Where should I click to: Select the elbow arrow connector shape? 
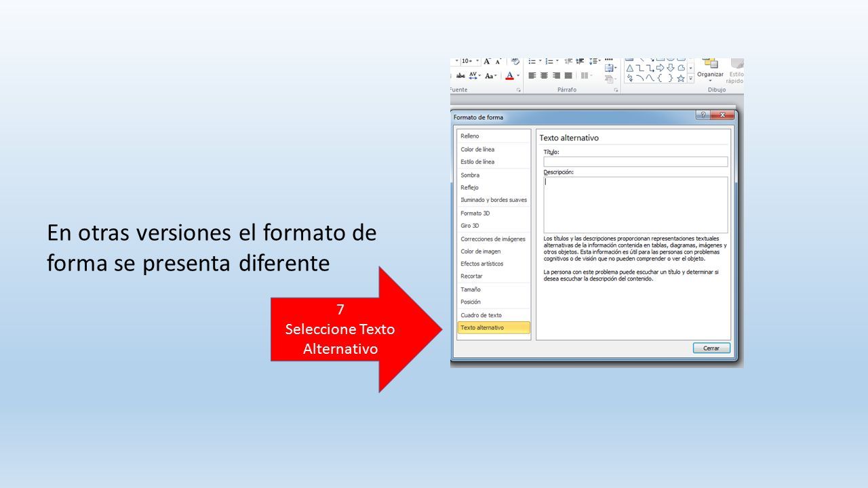point(650,68)
